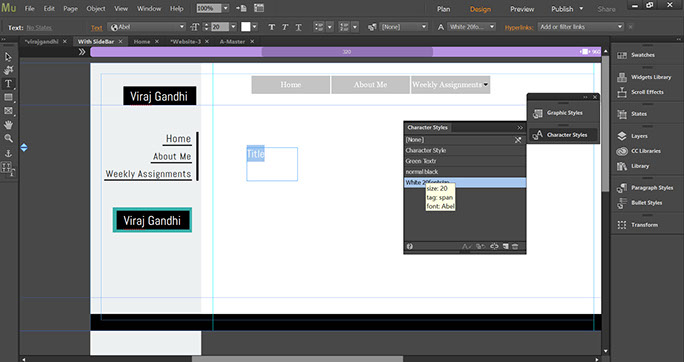Switch to the A-Master document tab
The image size is (684, 362).
[x=233, y=41]
